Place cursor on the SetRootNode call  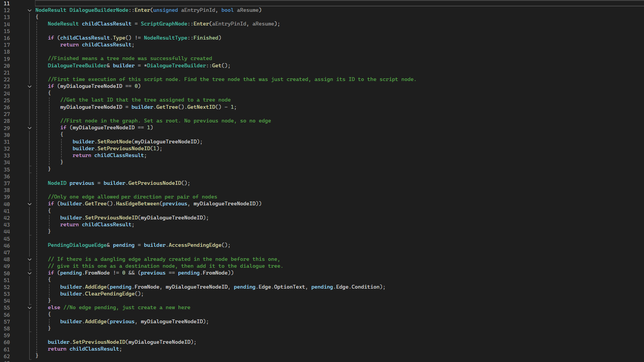(114, 141)
